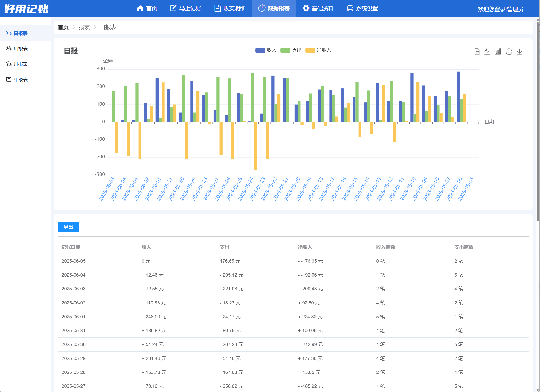Click the 2025-06-05 table date cell

73,261
